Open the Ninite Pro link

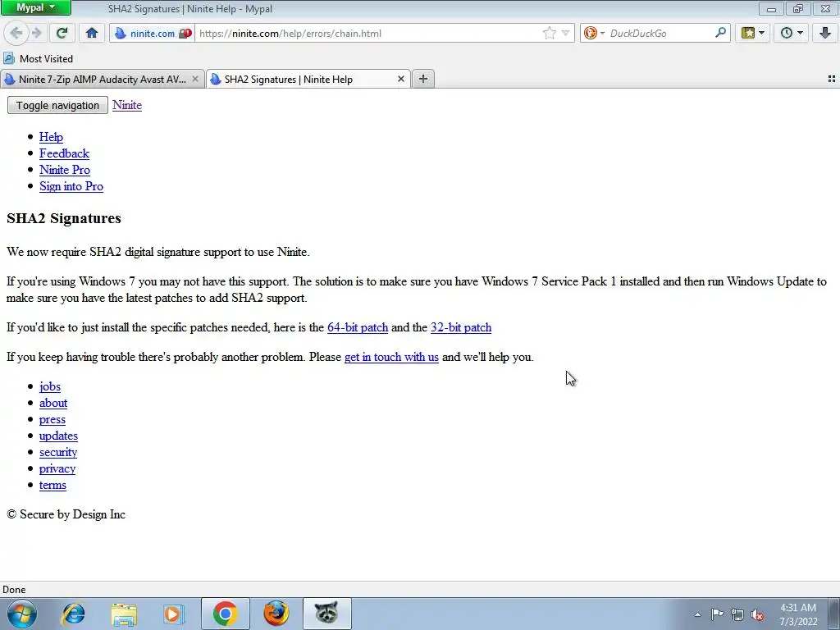65,170
